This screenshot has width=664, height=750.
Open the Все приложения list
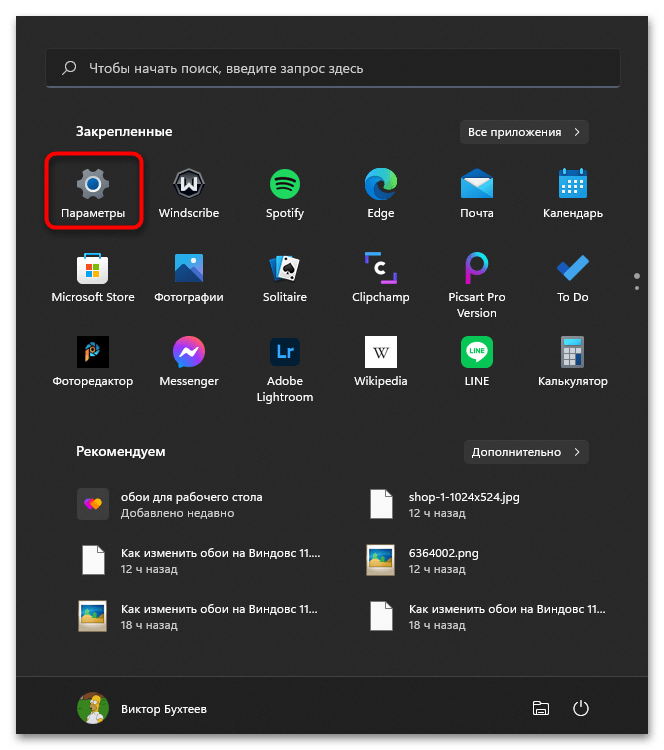524,132
